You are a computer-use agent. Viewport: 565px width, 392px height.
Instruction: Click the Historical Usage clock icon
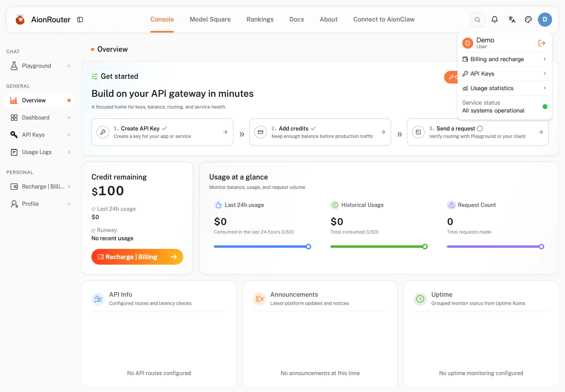(x=335, y=205)
